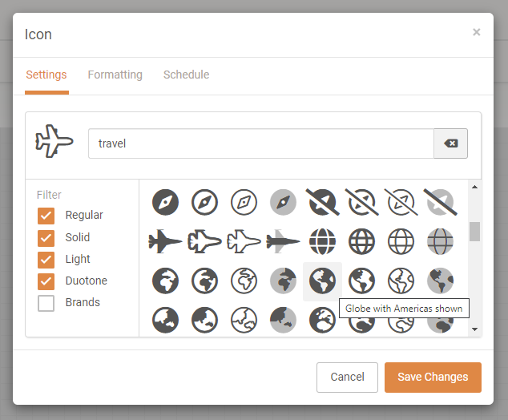Open the Settings tab
Screen dimensions: 508x420
pyautogui.click(x=46, y=75)
